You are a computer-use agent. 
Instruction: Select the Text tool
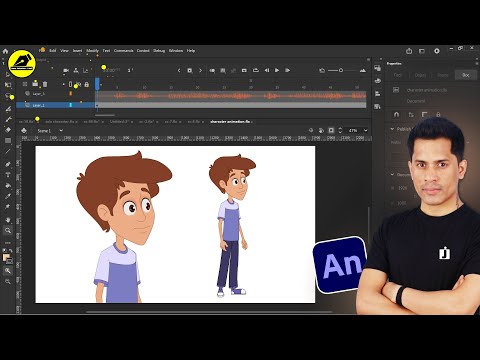coord(8,175)
